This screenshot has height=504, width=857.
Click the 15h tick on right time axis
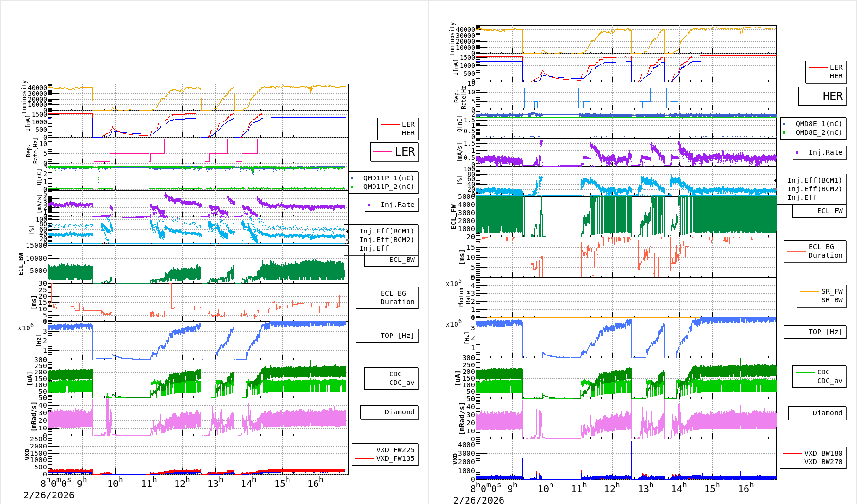(x=712, y=488)
